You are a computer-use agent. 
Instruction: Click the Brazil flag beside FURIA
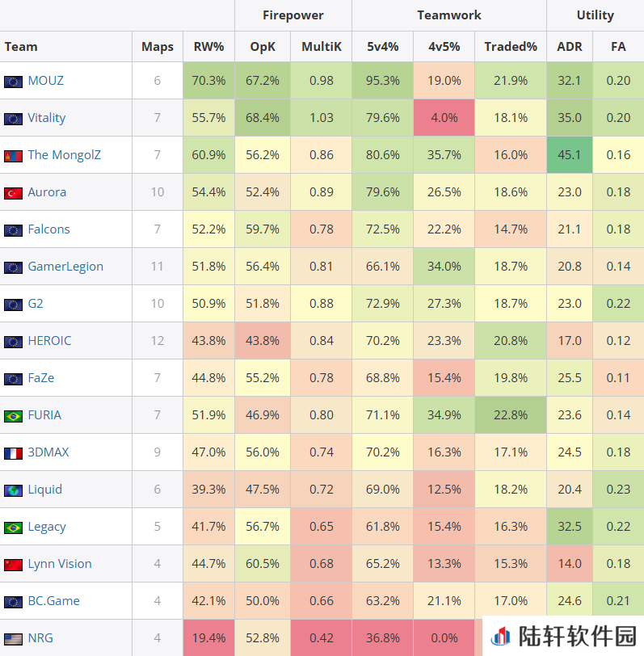click(x=13, y=416)
